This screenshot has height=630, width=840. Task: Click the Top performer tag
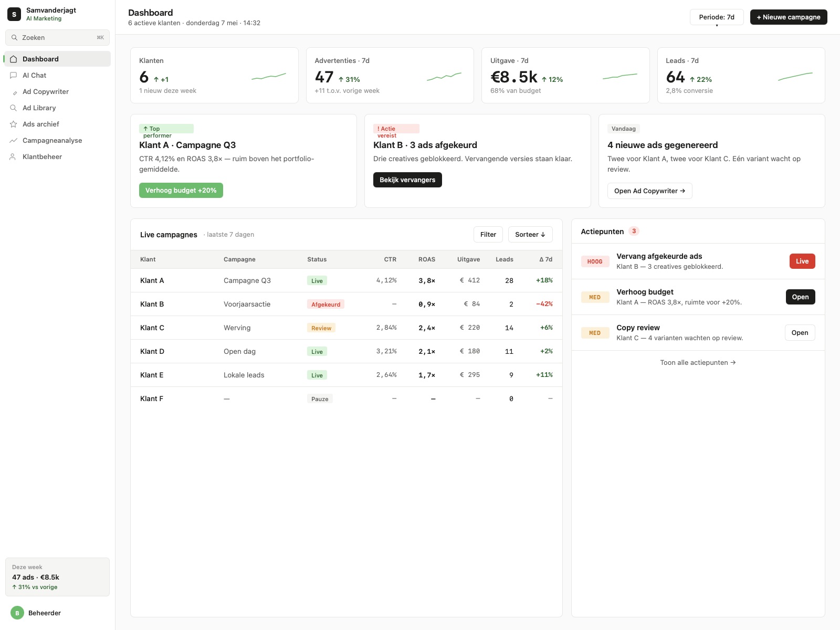tap(166, 129)
